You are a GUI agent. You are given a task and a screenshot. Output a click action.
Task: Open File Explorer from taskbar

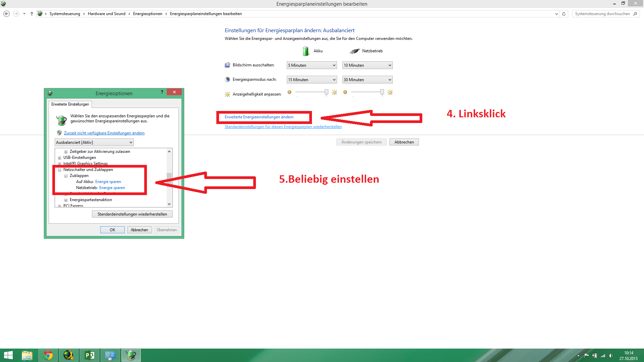pos(27,355)
